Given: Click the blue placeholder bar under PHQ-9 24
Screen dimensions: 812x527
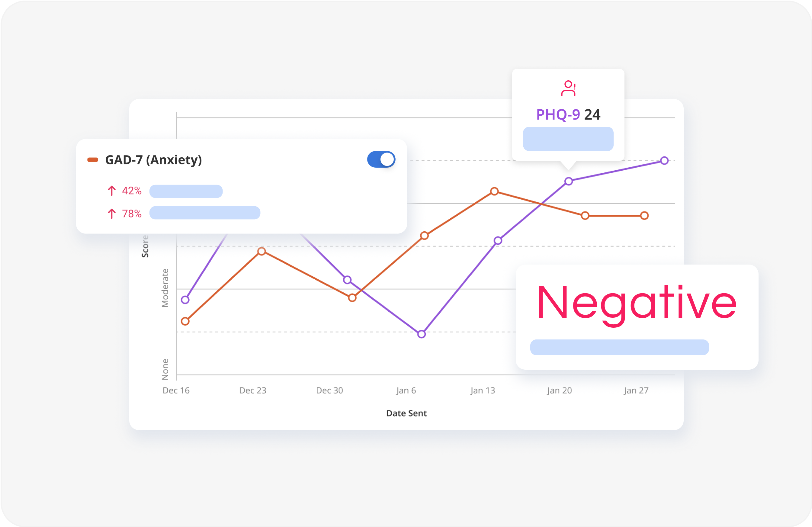Looking at the screenshot, I should pos(568,139).
